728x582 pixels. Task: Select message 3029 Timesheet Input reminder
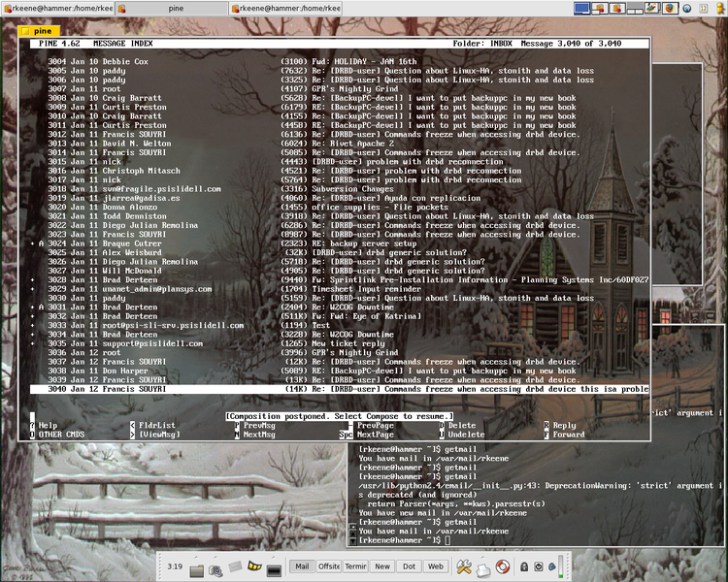[340, 289]
